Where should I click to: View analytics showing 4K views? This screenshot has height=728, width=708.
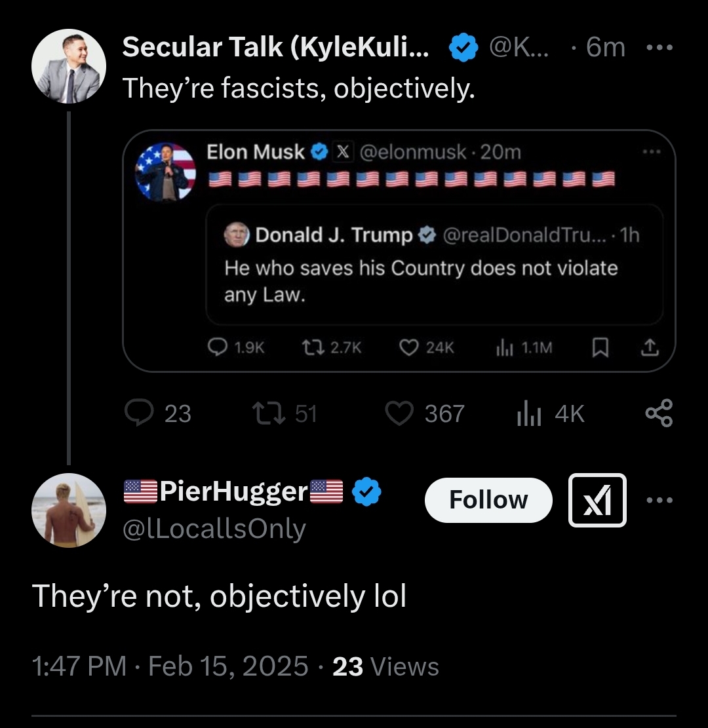pos(551,413)
